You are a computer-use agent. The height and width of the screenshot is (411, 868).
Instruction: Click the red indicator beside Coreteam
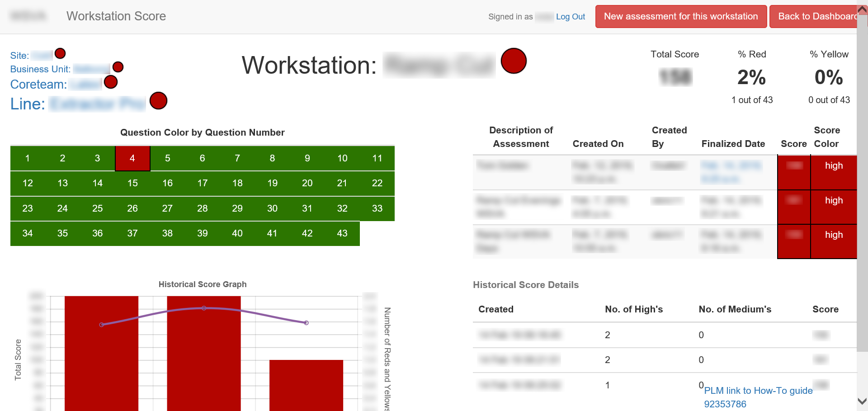111,82
